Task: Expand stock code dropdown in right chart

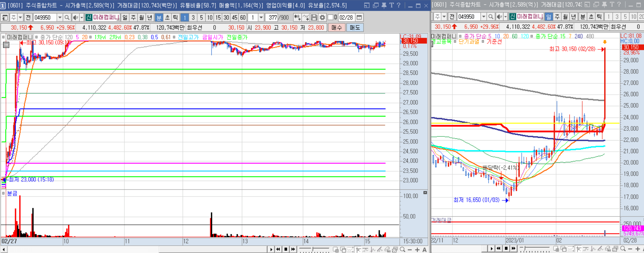Action: coord(484,17)
